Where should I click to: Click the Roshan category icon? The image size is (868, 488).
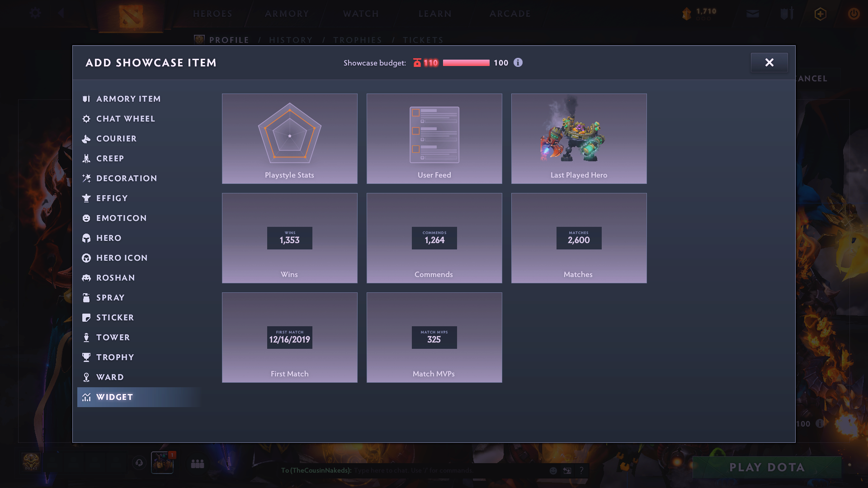tap(86, 277)
